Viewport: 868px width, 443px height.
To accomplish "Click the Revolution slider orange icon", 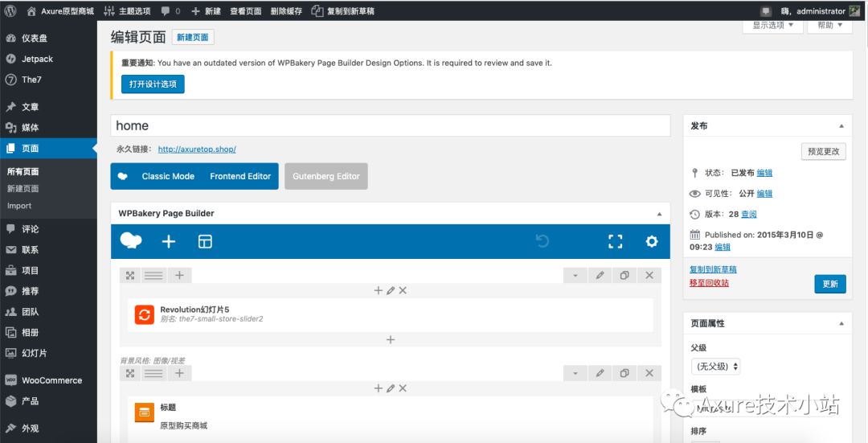I will click(x=145, y=314).
